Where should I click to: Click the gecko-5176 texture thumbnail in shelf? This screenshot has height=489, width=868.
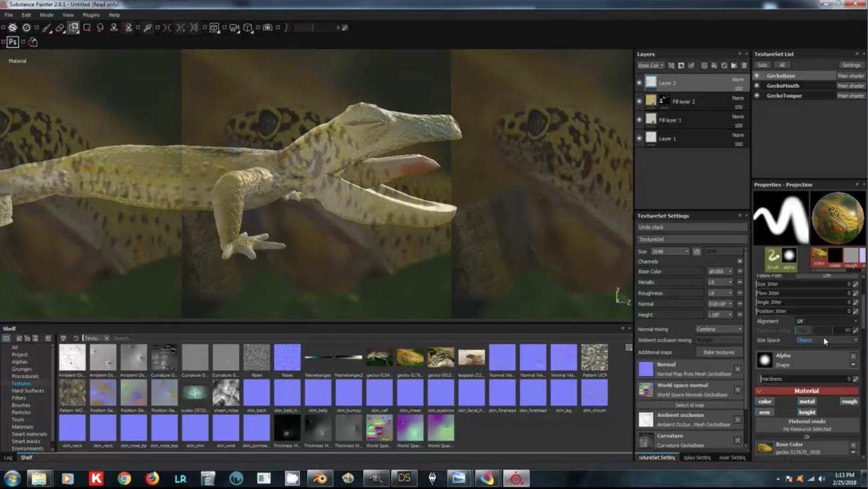(x=410, y=357)
